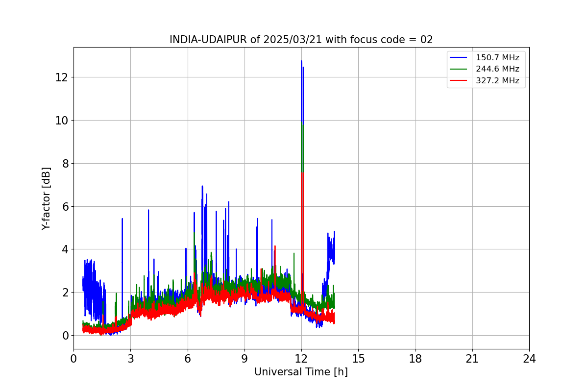Click the Y-factor [dB] axis label

(46, 198)
